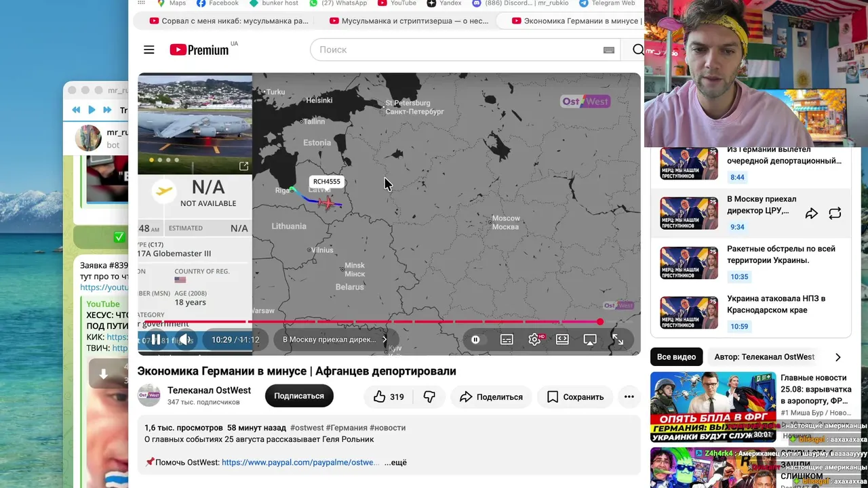Click the Поделиться share button
Viewport: 868px width, 488px height.
coord(491,397)
